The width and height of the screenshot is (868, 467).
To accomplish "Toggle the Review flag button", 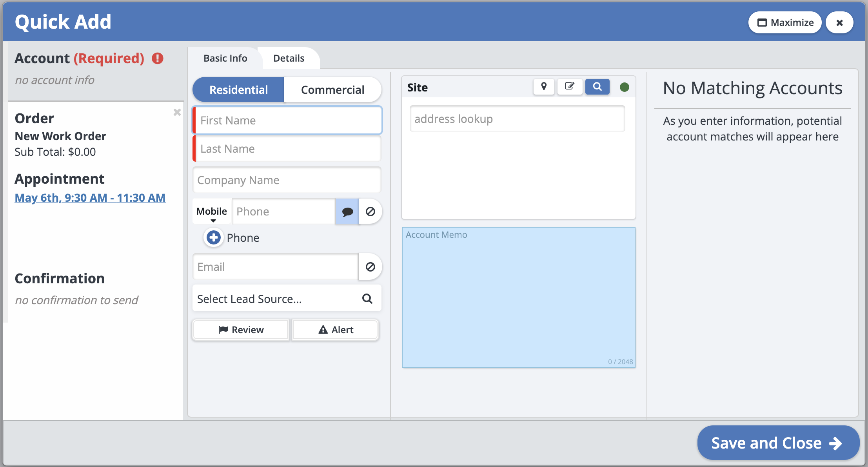I will click(x=241, y=330).
